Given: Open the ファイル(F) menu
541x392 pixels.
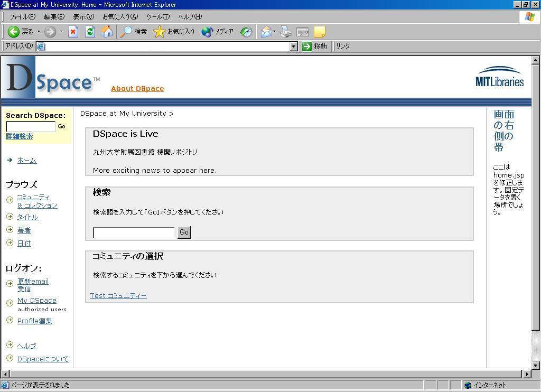Looking at the screenshot, I should point(22,17).
